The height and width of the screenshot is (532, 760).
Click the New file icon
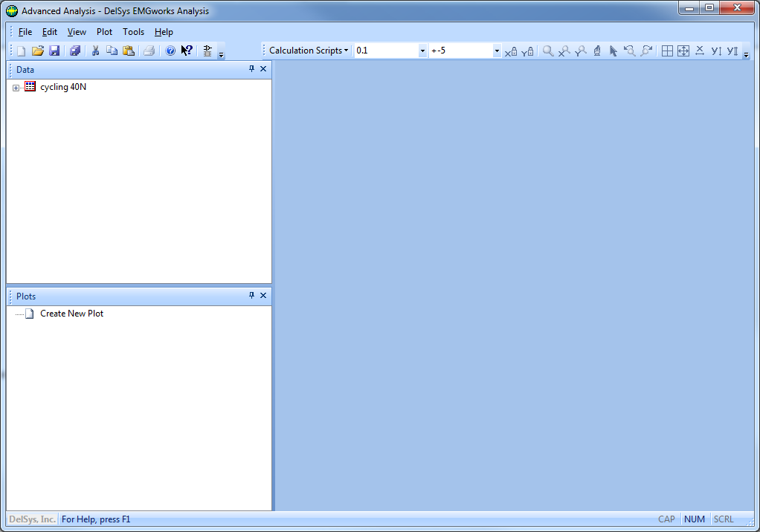click(x=21, y=51)
